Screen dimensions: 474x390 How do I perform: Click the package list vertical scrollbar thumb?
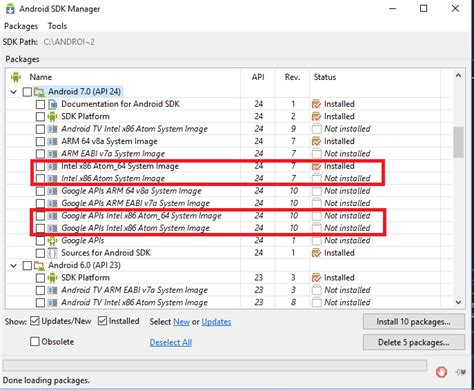(458, 142)
